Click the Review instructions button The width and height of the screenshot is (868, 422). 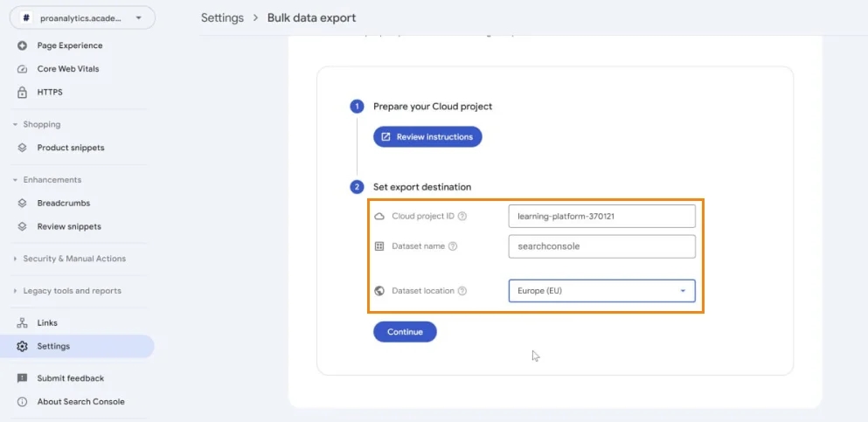427,136
